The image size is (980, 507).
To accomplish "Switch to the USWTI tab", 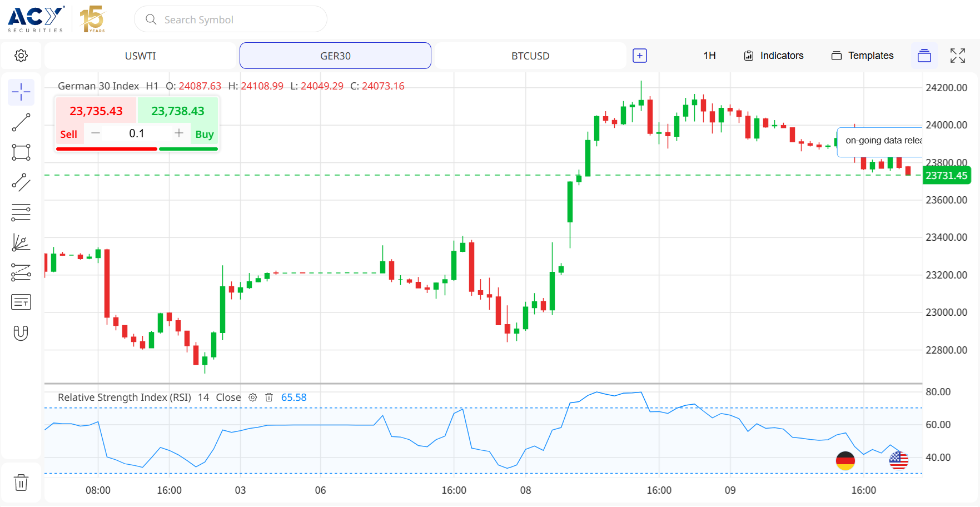I will [140, 56].
